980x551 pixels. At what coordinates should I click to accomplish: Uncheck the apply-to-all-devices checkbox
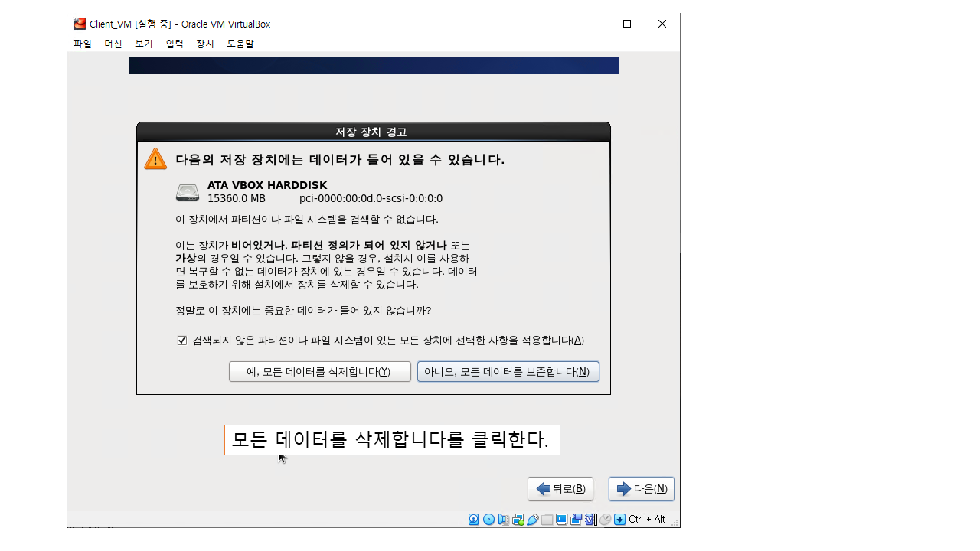click(x=182, y=341)
